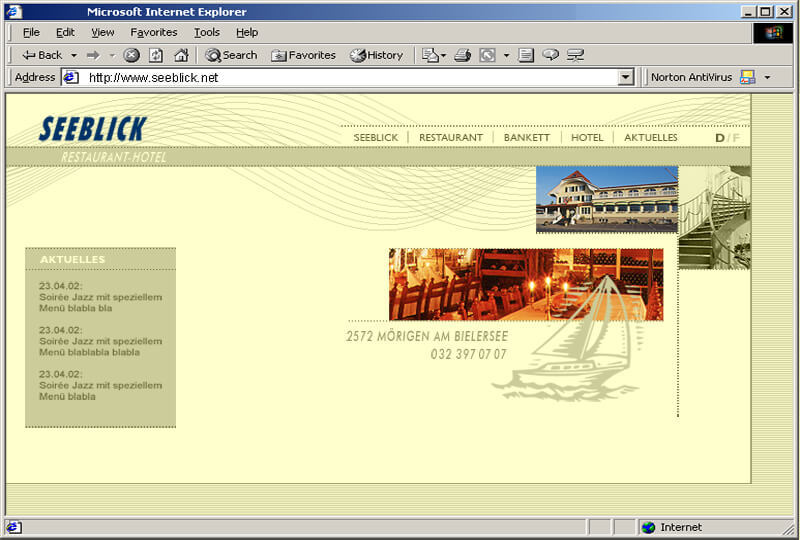Click the Forward arrow button
Viewport: 800px width, 540px height.
pos(93,55)
